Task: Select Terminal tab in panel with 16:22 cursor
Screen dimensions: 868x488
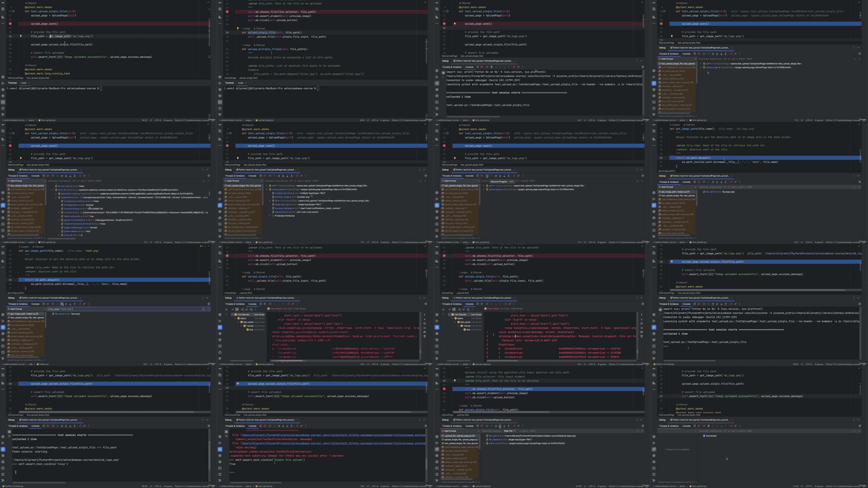Action: 12,83
